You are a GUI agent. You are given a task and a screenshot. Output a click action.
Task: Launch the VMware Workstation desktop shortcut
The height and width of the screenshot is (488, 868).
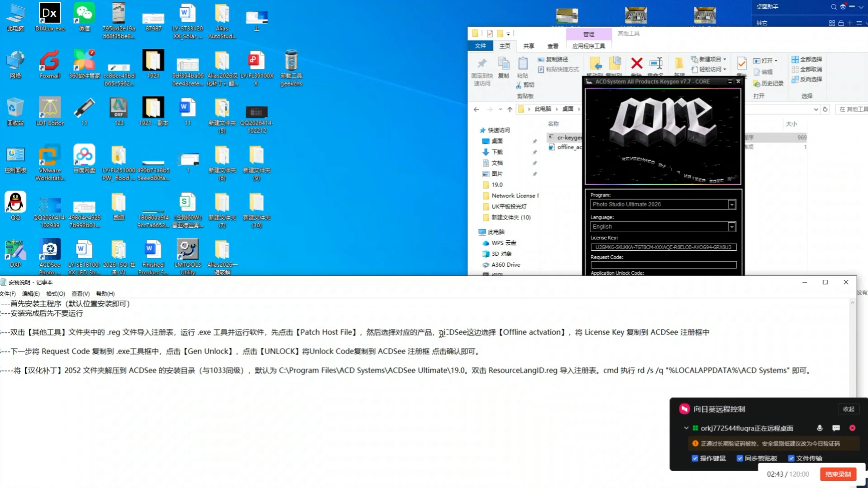coord(50,163)
